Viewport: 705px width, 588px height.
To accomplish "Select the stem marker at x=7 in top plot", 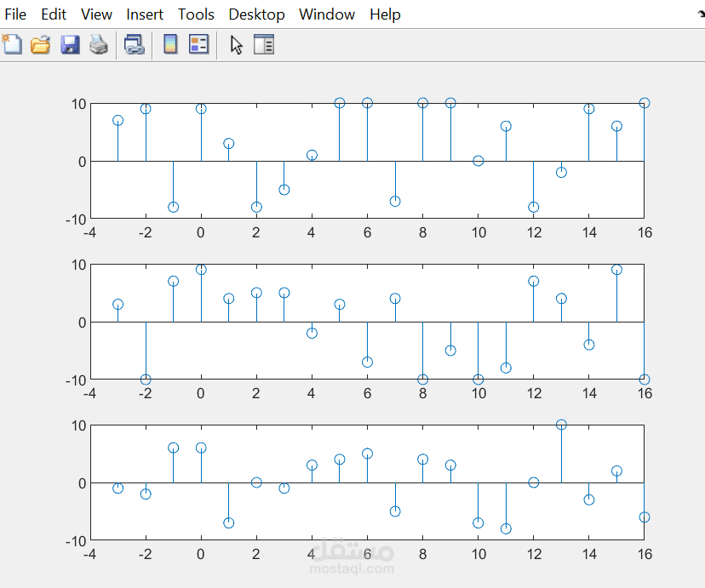I will point(395,201).
